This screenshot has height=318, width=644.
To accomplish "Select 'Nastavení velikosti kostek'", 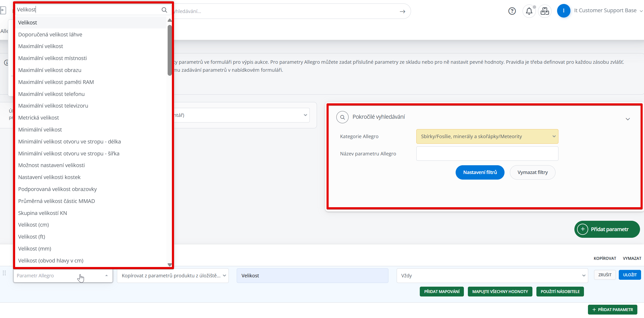I will 91,177.
